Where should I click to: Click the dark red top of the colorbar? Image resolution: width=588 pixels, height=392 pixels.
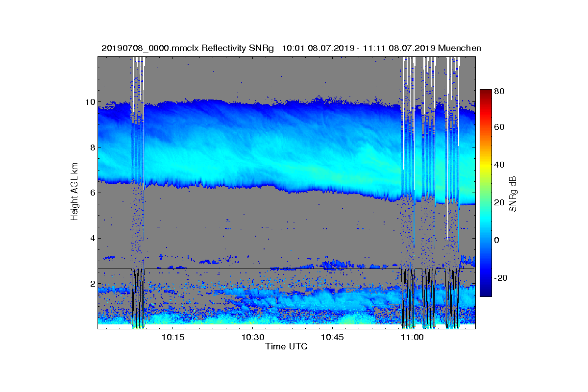click(x=486, y=93)
